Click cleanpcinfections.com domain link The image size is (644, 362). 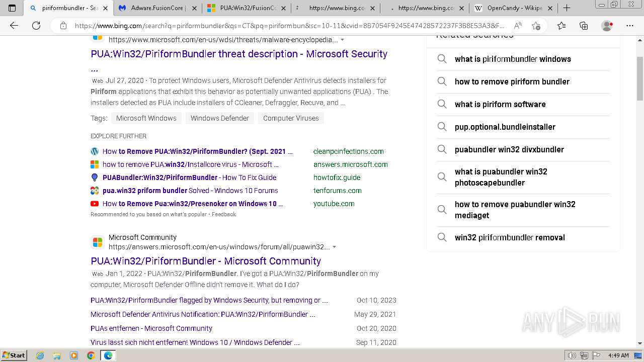click(x=348, y=151)
